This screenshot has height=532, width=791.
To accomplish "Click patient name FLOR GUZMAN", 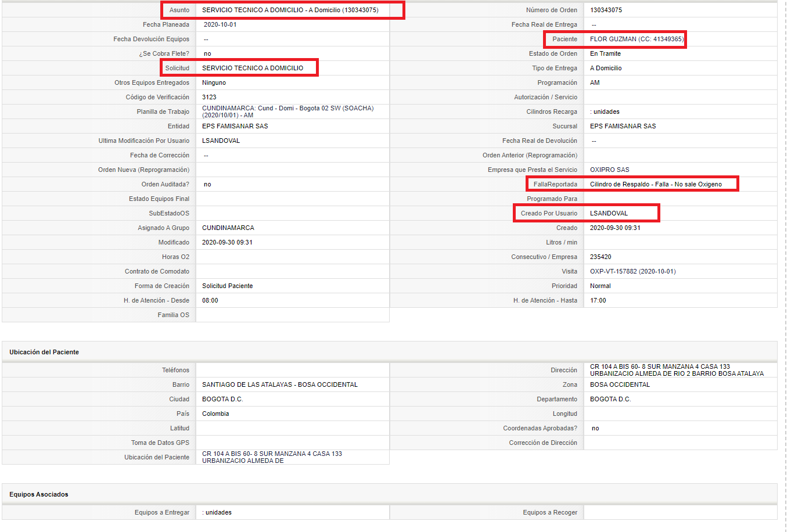I will click(637, 39).
